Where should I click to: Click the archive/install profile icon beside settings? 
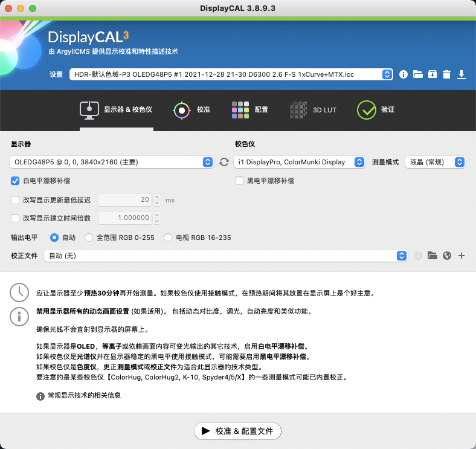(433, 74)
